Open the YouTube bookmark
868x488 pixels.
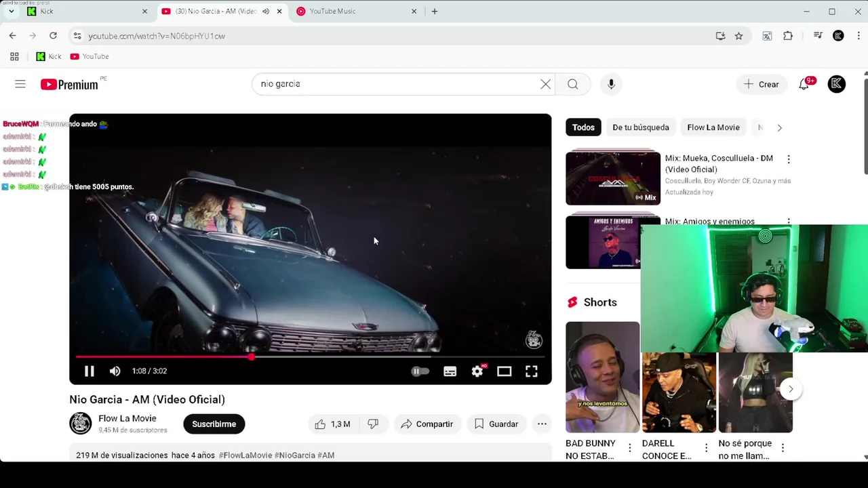[90, 56]
